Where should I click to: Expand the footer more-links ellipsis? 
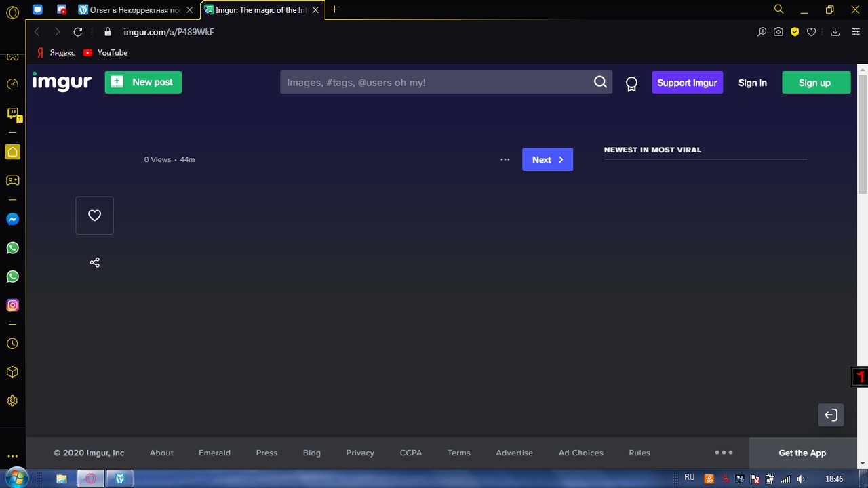coord(724,453)
